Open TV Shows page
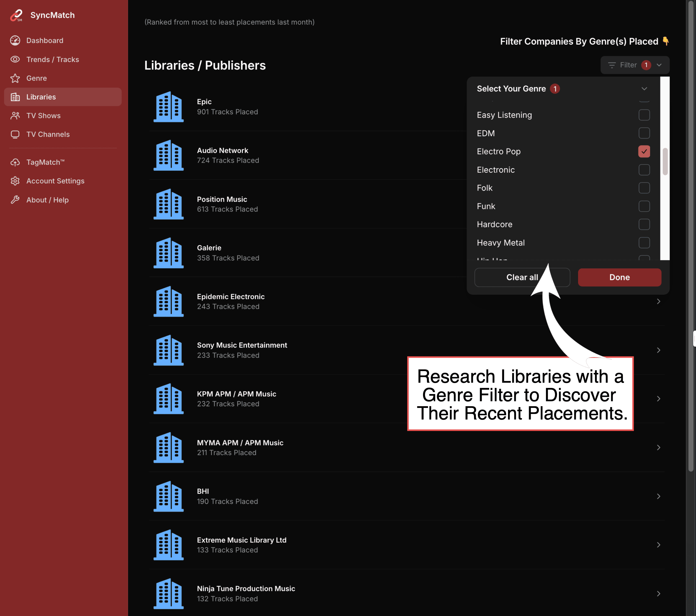 point(63,116)
